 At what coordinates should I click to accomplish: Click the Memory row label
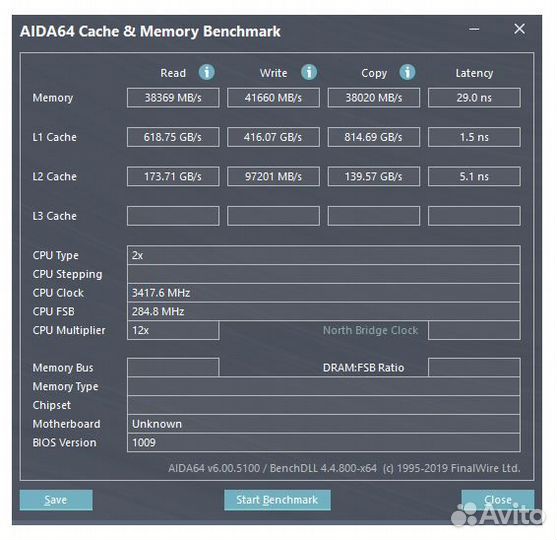click(x=53, y=98)
